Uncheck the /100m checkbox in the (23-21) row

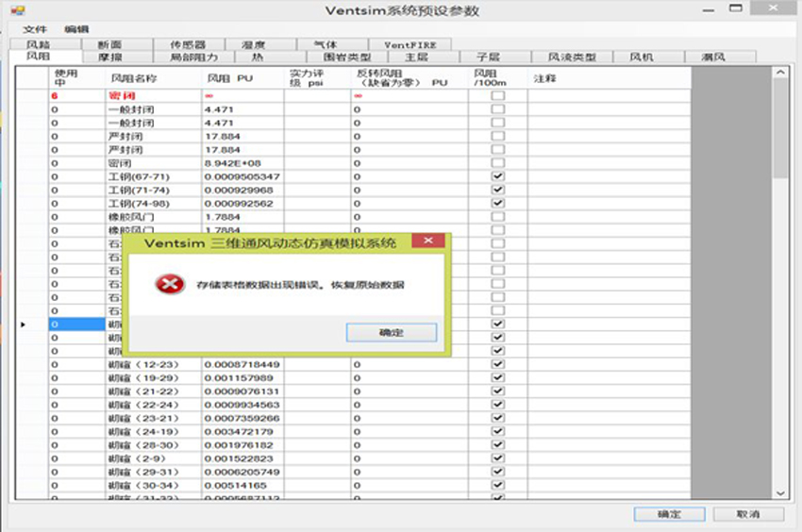coord(497,418)
